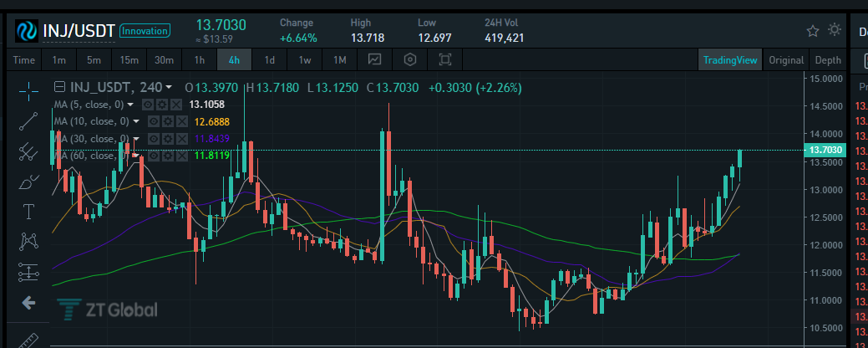Switch to TradingView chart mode
This screenshot has height=348, width=868.
click(730, 60)
